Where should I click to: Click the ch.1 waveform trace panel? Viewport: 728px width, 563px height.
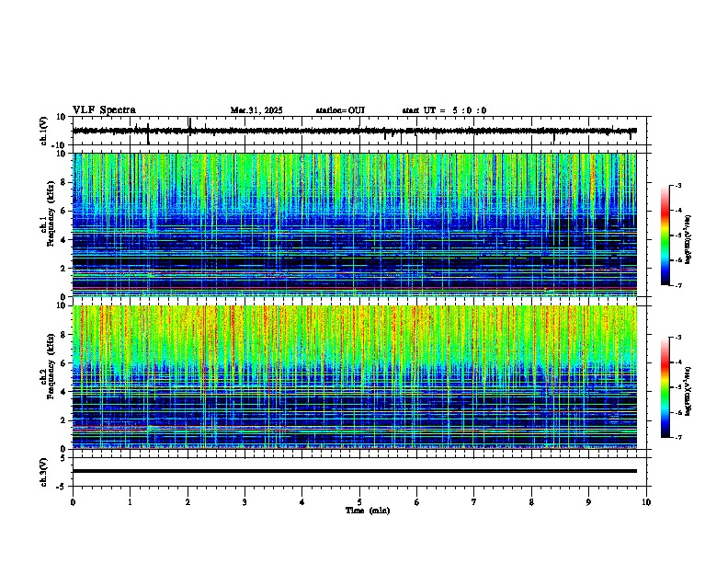pyautogui.click(x=361, y=131)
